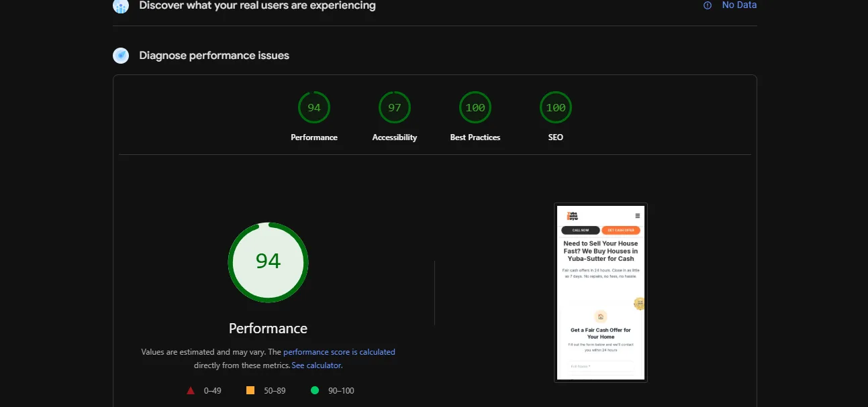
Task: Click the real users experience section icon
Action: [x=120, y=6]
